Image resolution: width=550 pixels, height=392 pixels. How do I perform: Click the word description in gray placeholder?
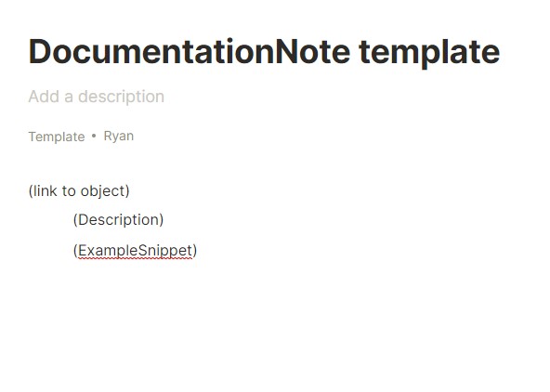click(121, 97)
